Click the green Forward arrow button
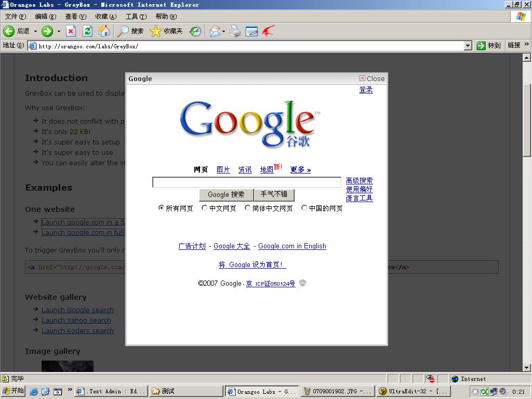The height and width of the screenshot is (399, 532). tap(47, 31)
